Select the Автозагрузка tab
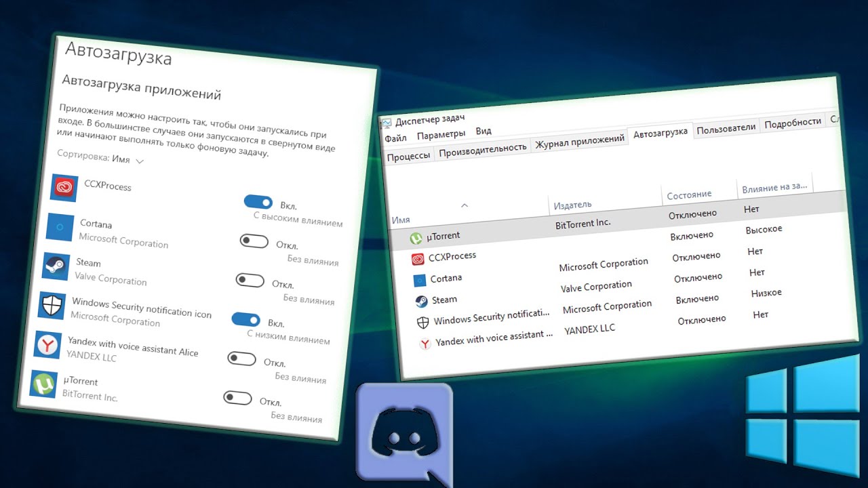868x488 pixels. pyautogui.click(x=660, y=134)
